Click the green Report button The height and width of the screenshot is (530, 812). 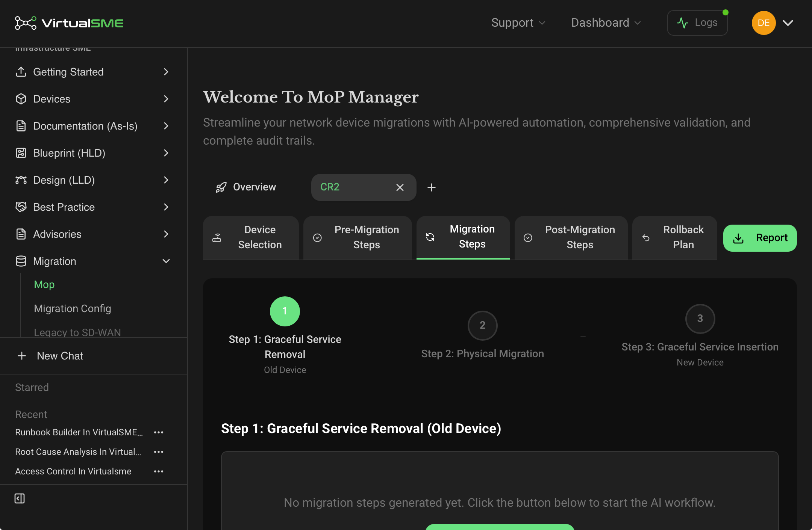760,238
